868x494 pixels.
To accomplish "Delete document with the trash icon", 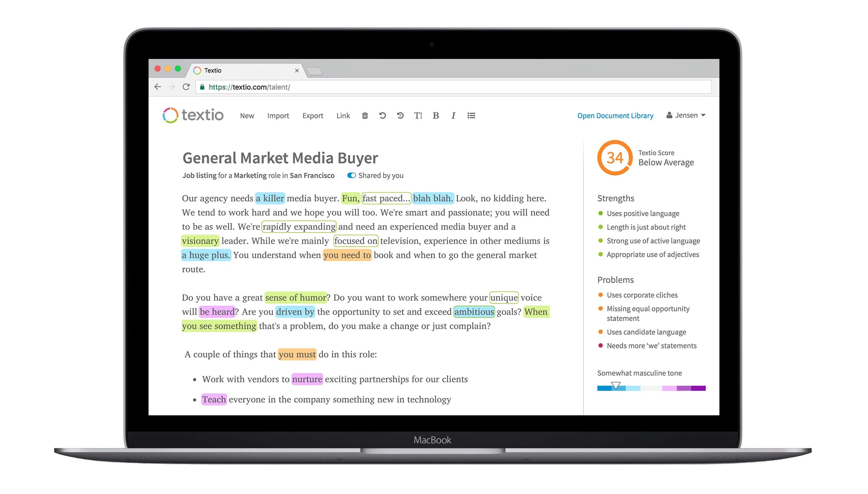I will point(365,116).
